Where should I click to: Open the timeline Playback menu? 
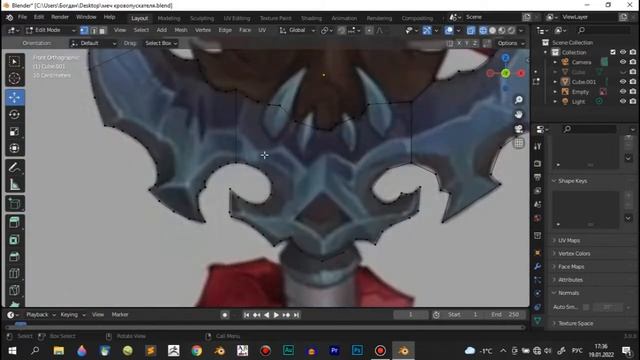coord(40,315)
